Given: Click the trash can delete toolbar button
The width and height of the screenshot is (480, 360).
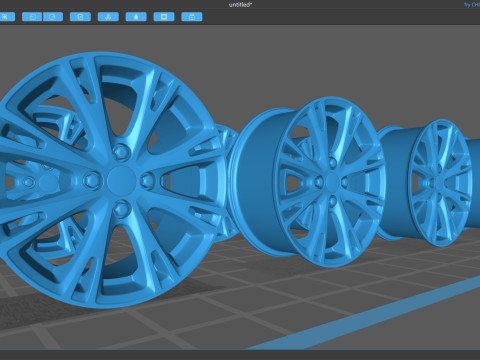Looking at the screenshot, I should [x=80, y=17].
